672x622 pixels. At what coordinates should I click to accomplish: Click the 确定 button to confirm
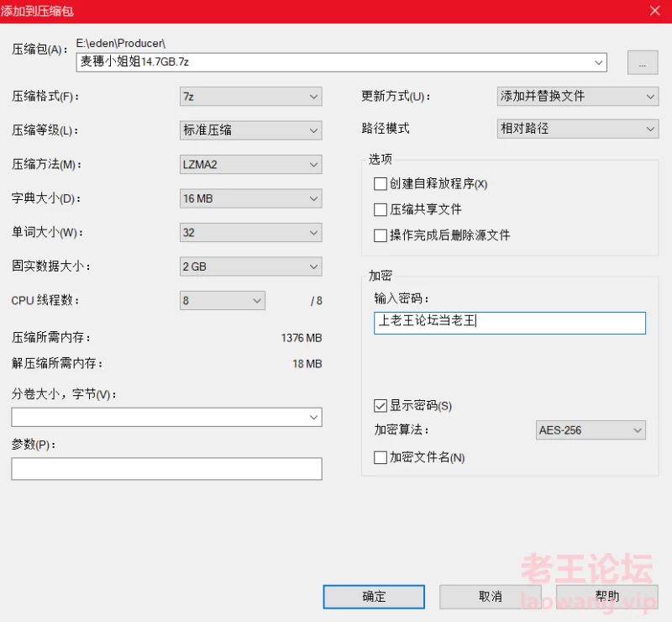pyautogui.click(x=374, y=597)
